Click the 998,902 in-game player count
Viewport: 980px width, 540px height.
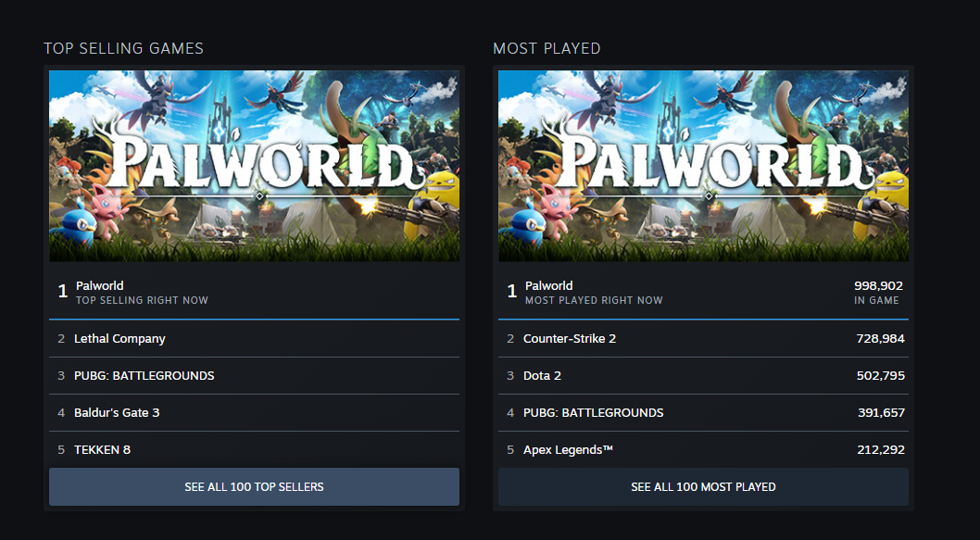pos(878,285)
